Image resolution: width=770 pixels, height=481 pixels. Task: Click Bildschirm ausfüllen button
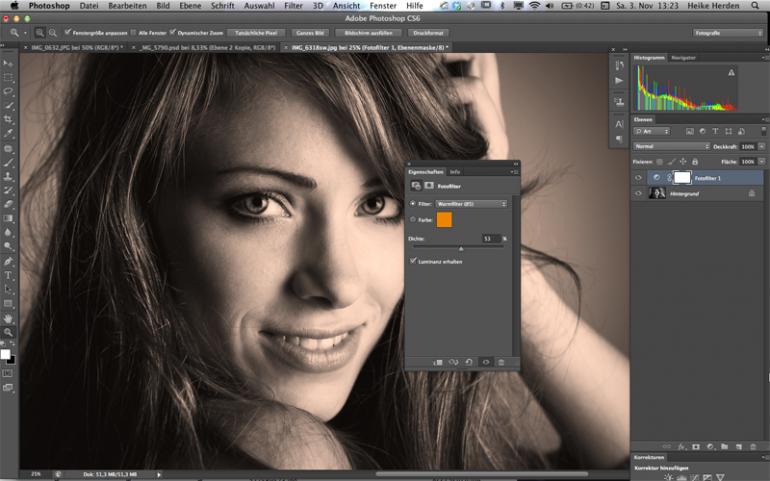click(368, 33)
